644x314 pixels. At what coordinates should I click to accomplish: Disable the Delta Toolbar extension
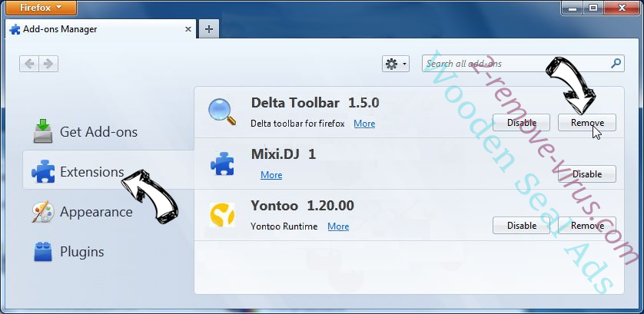[x=522, y=123]
